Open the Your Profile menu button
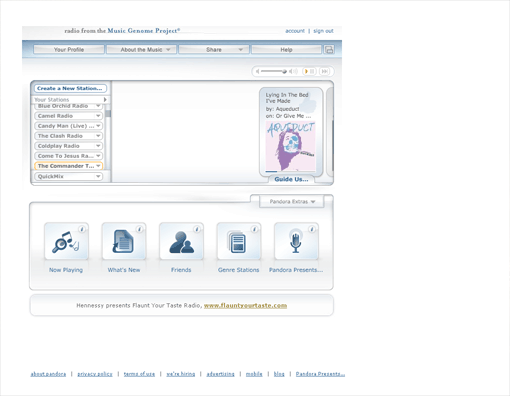The image size is (510, 396). click(69, 50)
